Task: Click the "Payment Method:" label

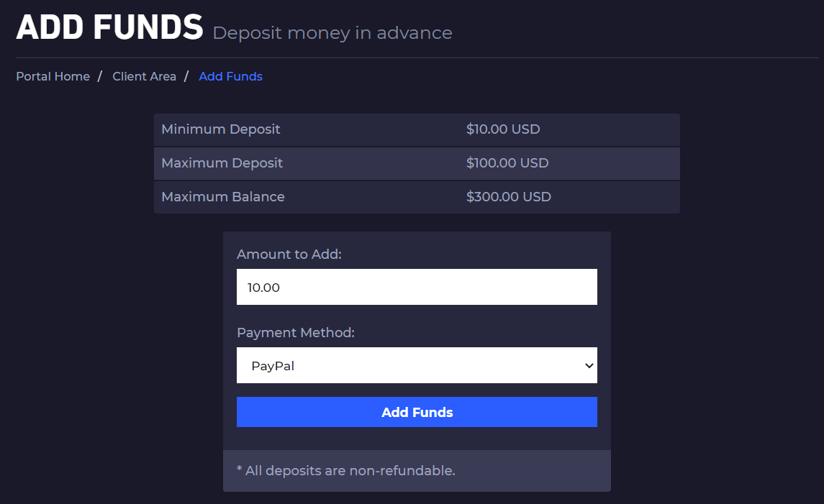Action: pos(296,333)
